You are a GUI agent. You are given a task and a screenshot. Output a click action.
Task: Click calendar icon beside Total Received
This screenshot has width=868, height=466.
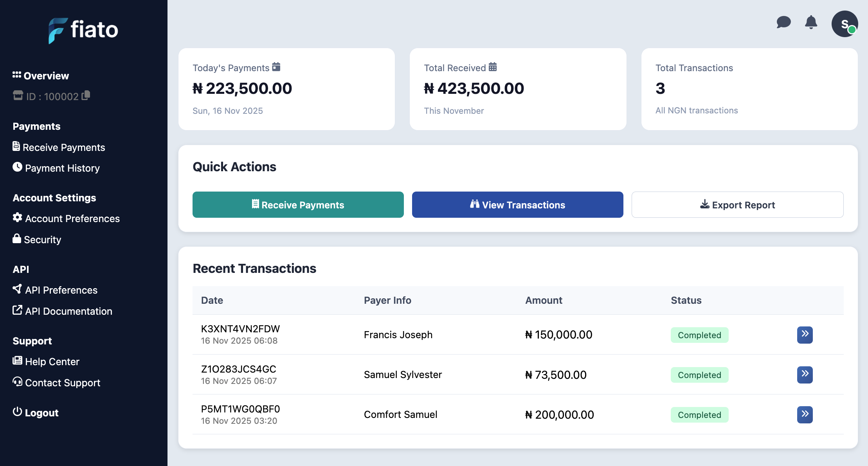click(x=493, y=67)
